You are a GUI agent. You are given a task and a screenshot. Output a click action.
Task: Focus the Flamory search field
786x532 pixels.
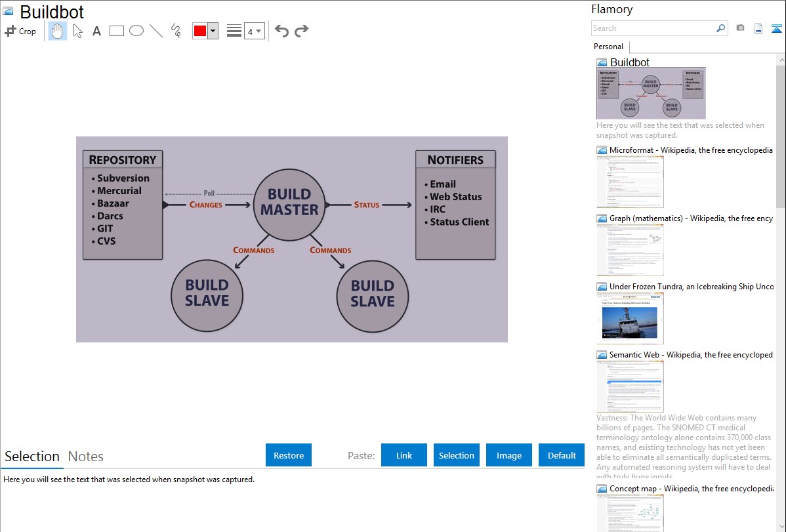click(x=653, y=28)
